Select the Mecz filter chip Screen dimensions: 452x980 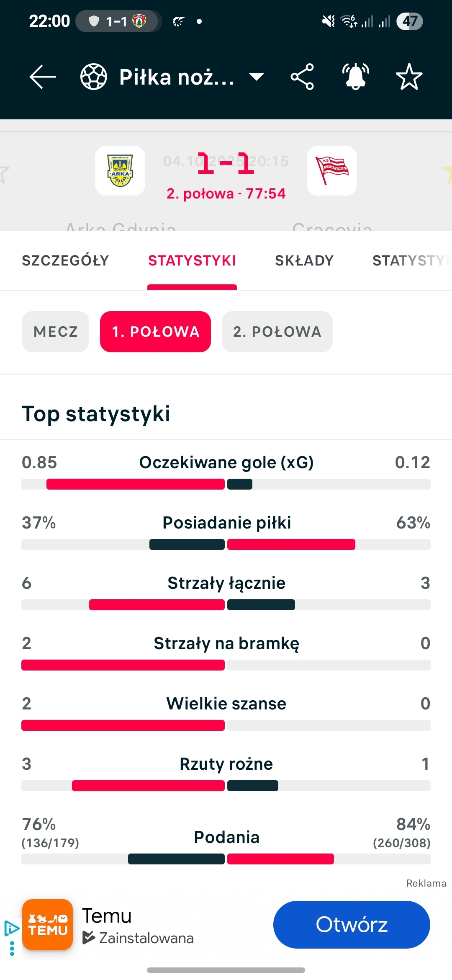(56, 332)
